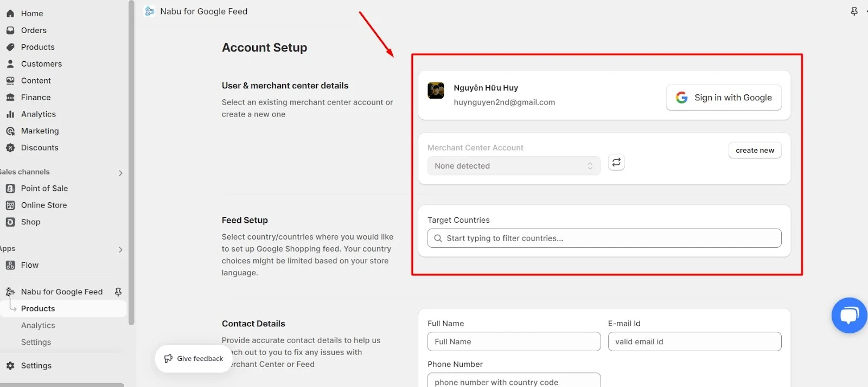Open the Merchant Center Account dropdown
The width and height of the screenshot is (868, 387).
514,166
